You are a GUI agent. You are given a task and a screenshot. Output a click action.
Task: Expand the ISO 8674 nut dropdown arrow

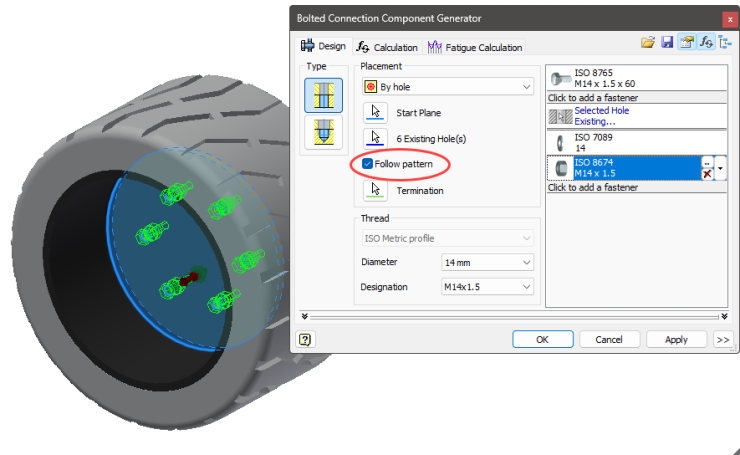tap(721, 169)
